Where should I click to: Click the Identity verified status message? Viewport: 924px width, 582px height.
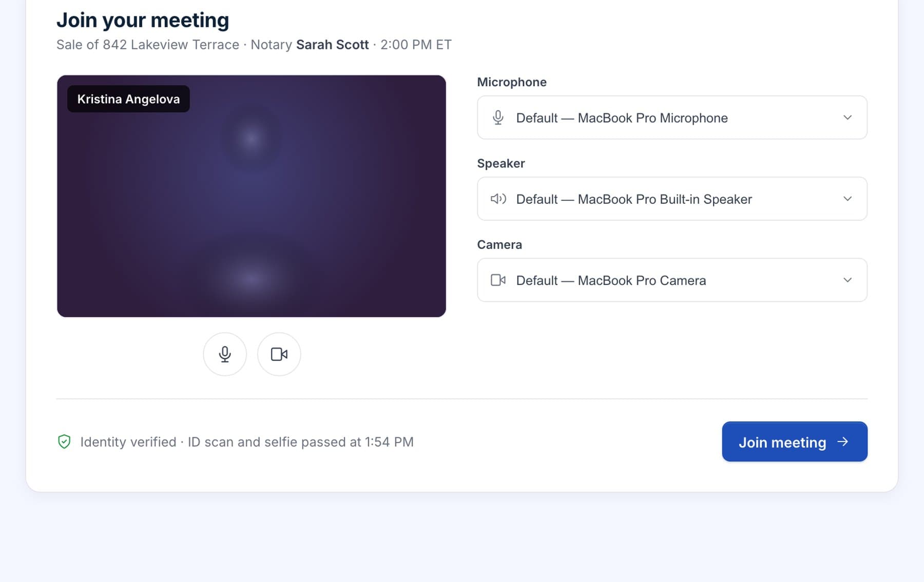coord(247,442)
